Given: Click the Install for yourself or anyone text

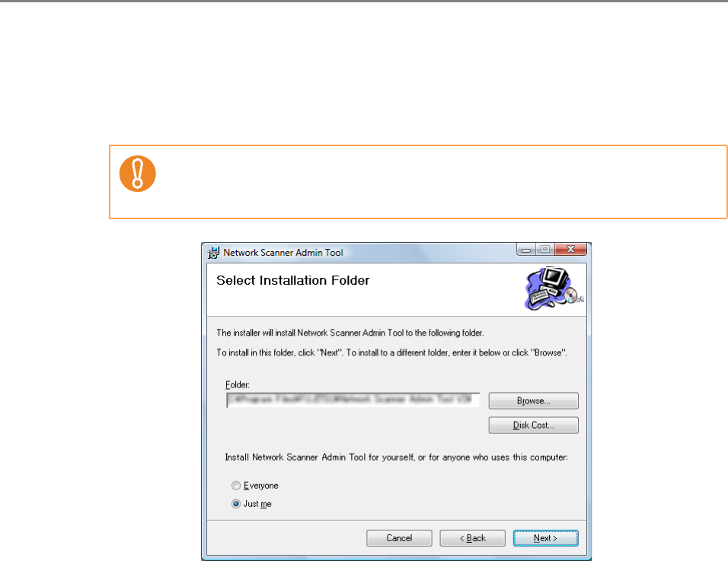Looking at the screenshot, I should point(397,457).
